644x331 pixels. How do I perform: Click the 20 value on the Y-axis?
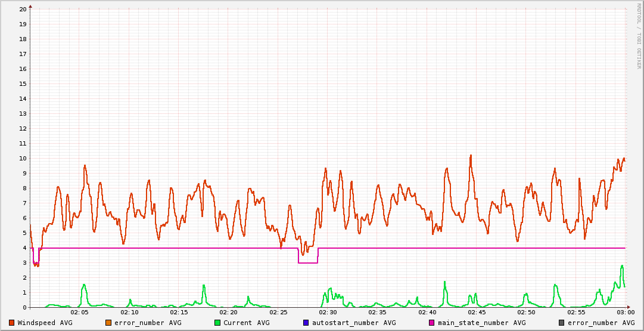[23, 10]
